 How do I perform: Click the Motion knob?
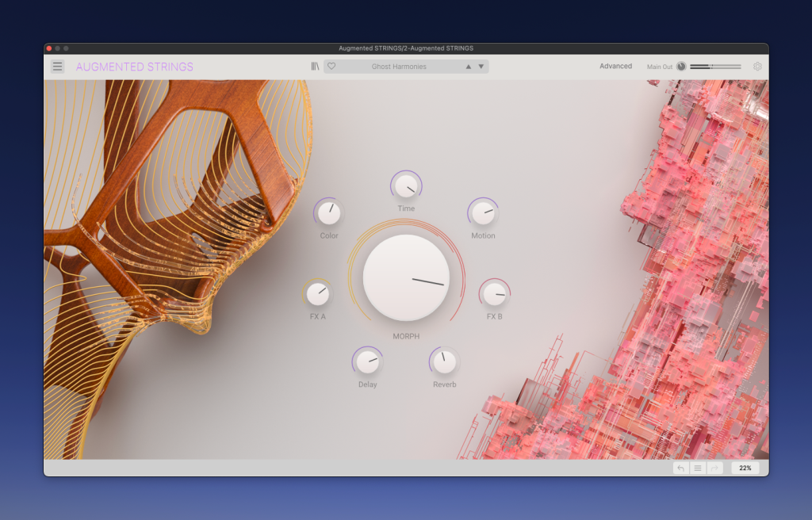[483, 213]
